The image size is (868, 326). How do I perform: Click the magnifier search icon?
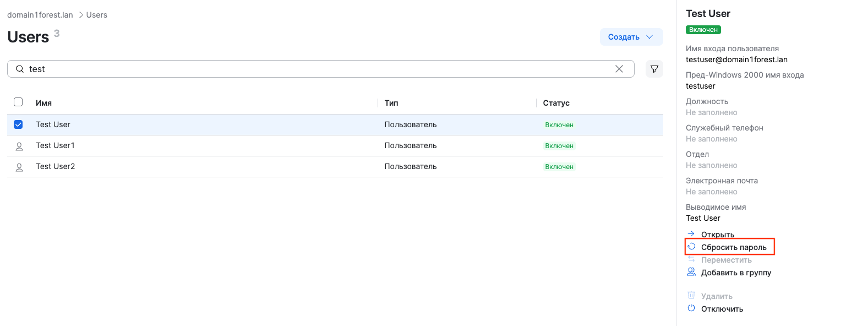20,69
